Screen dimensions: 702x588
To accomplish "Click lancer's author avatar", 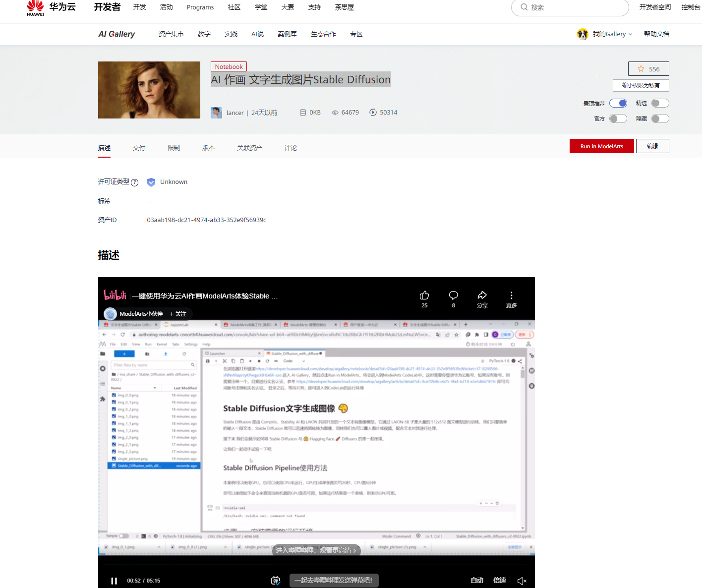I will coord(216,113).
